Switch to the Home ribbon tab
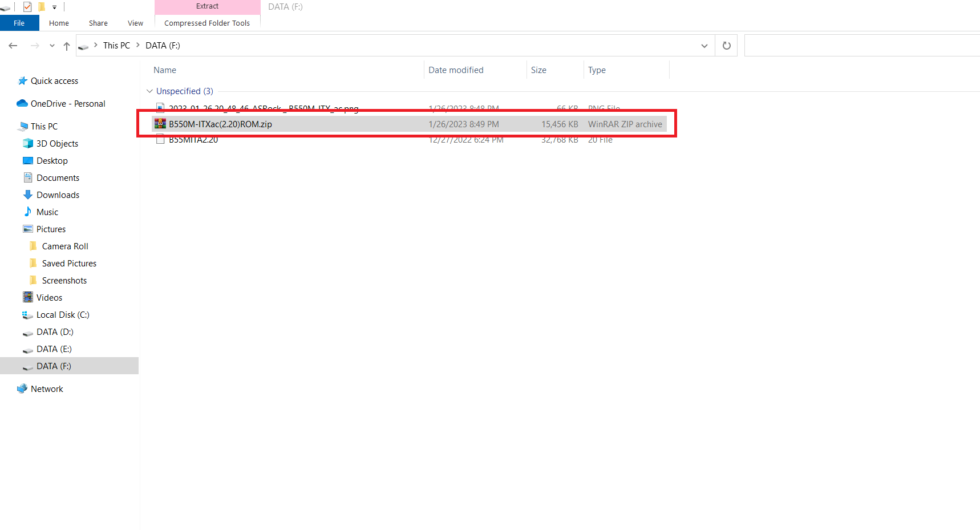Screen dimensions: 980x530 pos(59,23)
